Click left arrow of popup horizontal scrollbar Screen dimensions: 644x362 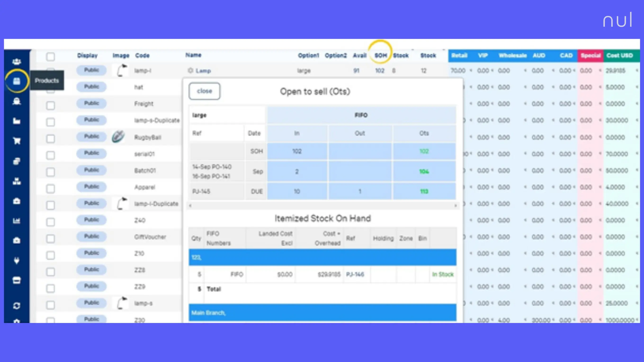click(x=191, y=206)
